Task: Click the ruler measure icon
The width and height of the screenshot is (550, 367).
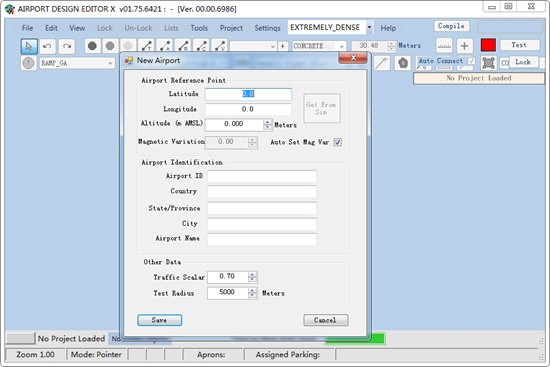Action: [444, 46]
